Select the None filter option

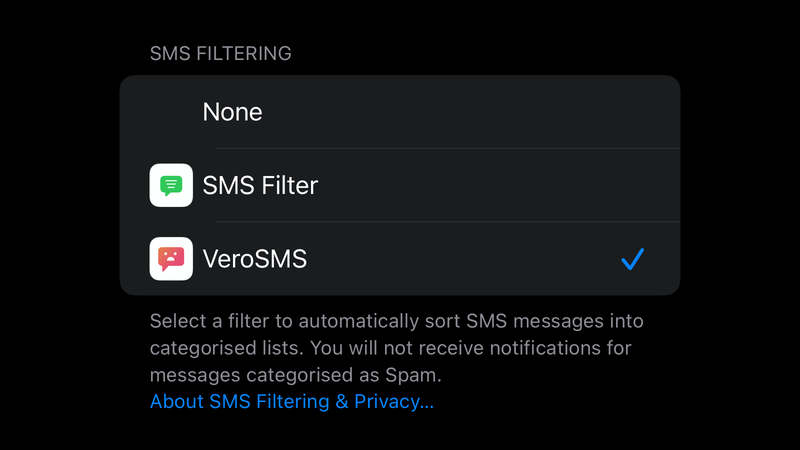(x=232, y=112)
